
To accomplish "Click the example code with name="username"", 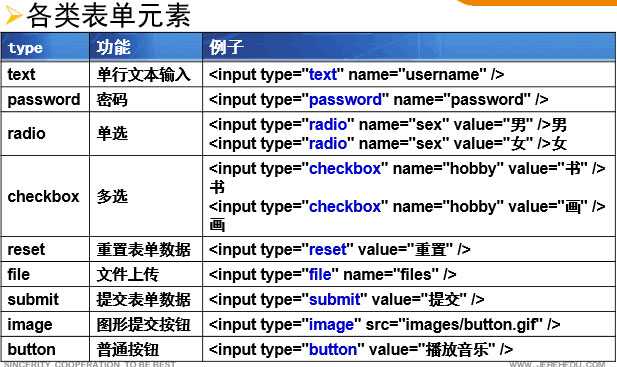I will [x=357, y=74].
